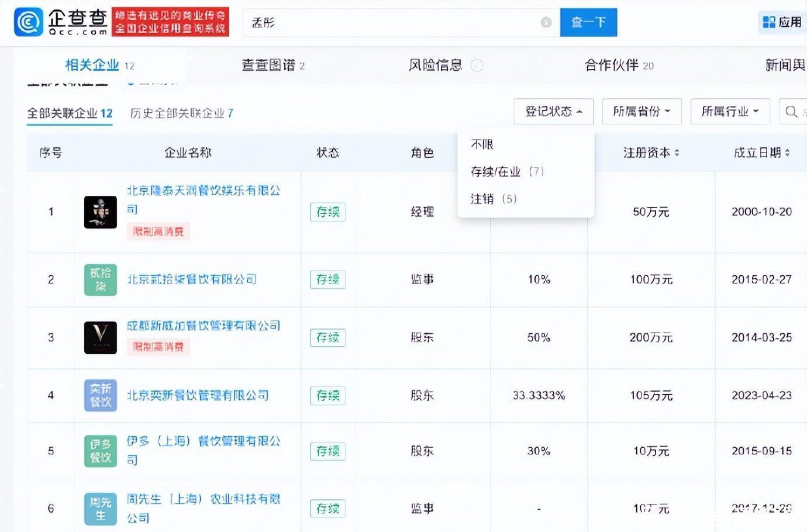Open logo of 北京隆泰天润餐饮娱乐有限公司

101,212
